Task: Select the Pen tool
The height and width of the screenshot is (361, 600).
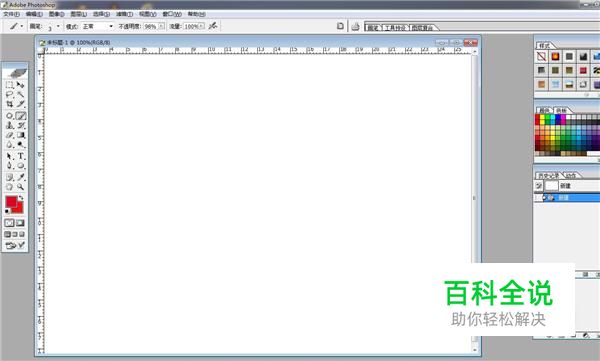Action: (10, 166)
